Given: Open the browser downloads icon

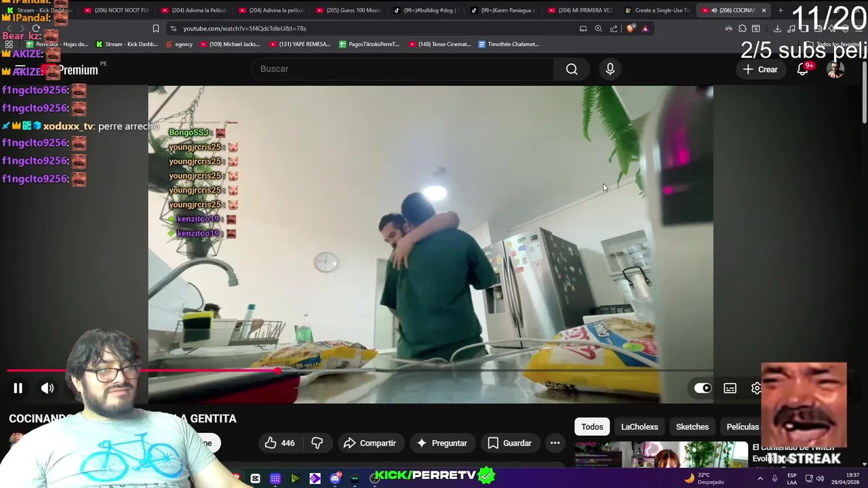Looking at the screenshot, I should coord(777,28).
